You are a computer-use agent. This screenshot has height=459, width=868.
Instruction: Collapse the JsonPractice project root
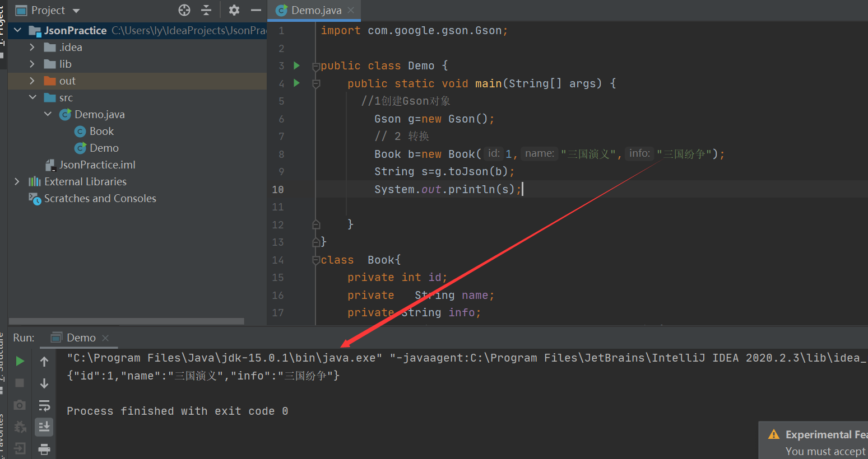(x=18, y=30)
